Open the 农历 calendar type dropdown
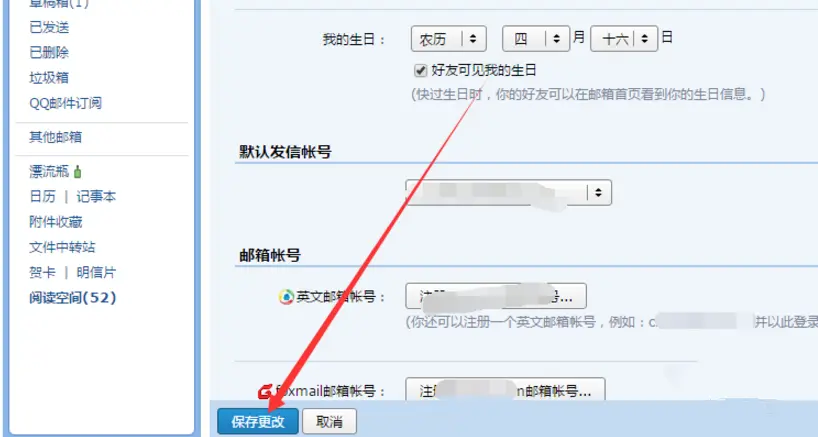 (x=449, y=39)
